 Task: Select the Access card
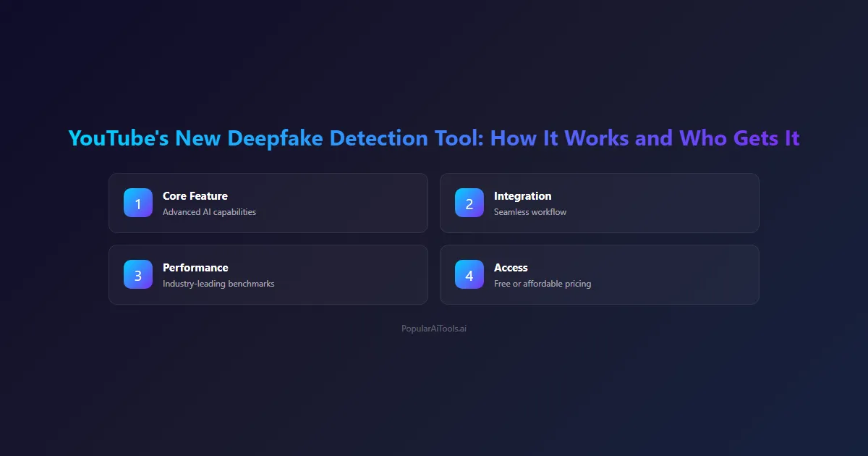point(599,275)
